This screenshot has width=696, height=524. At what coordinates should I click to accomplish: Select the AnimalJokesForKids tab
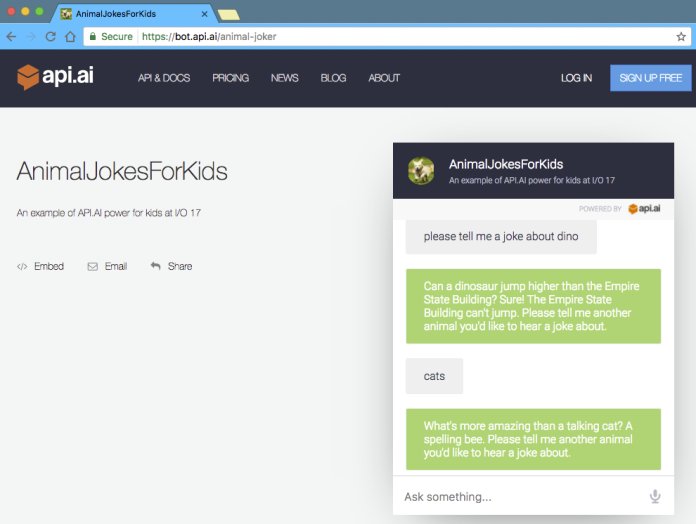click(x=134, y=14)
